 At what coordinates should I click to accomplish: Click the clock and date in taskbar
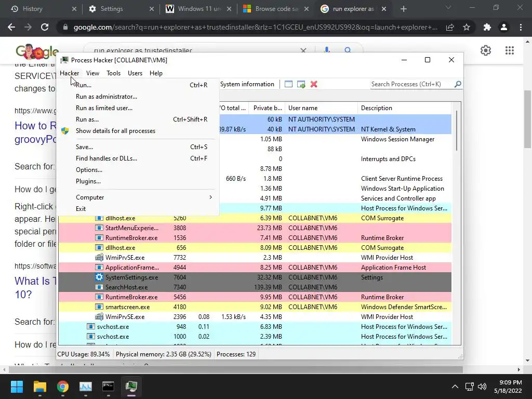tap(508, 387)
